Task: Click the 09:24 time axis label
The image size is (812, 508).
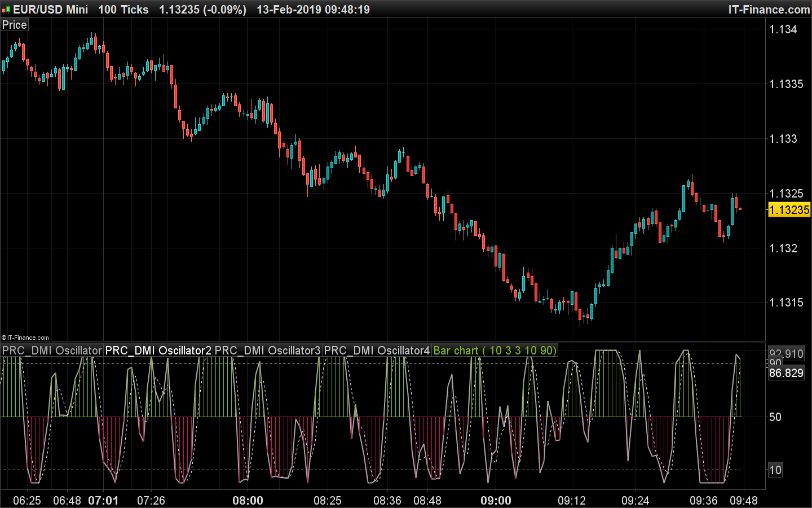Action: coord(636,501)
